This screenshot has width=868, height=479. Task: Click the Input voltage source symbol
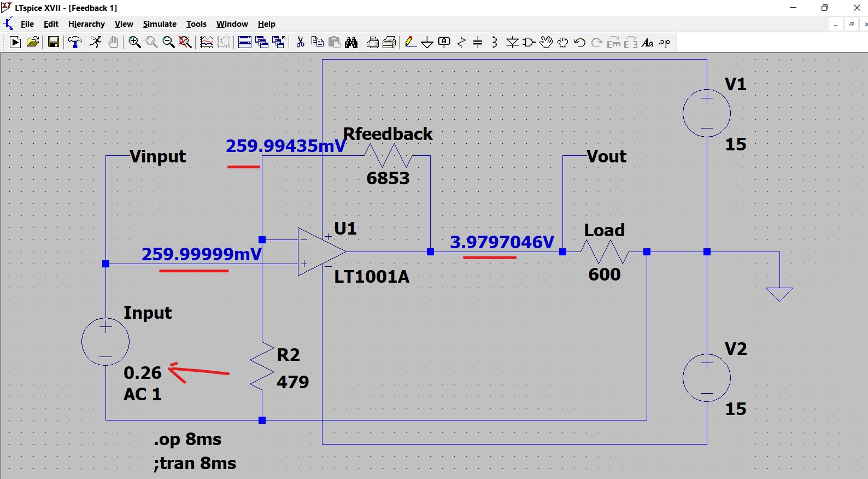point(105,342)
